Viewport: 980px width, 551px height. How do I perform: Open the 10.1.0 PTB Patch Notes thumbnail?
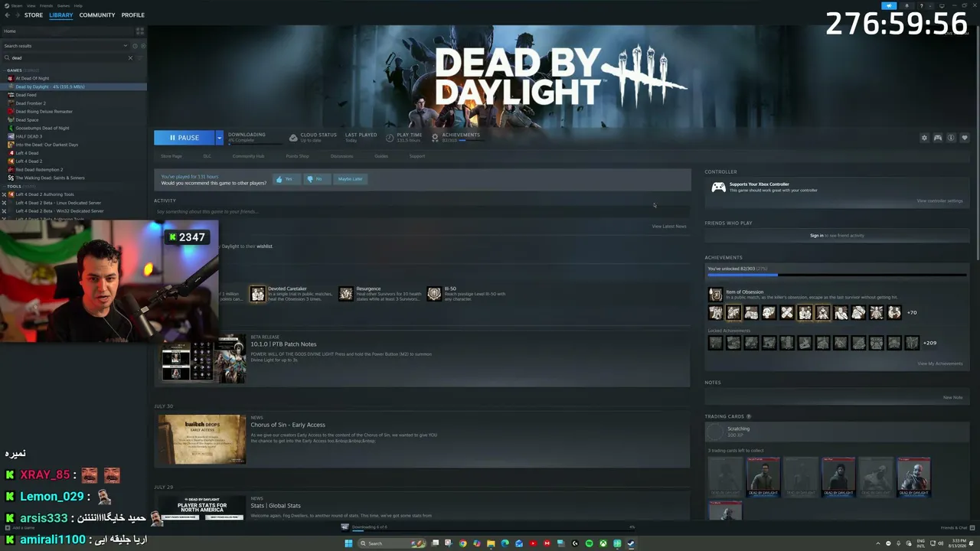coord(202,359)
